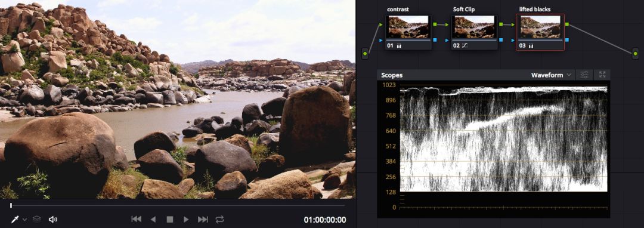Stop playback
The width and height of the screenshot is (644, 228).
click(169, 220)
